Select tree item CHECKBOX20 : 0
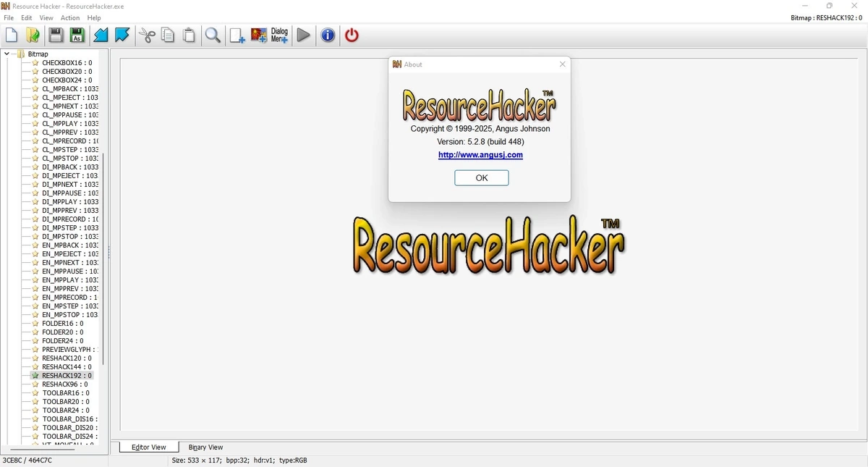Image resolution: width=868 pixels, height=467 pixels. [x=67, y=72]
